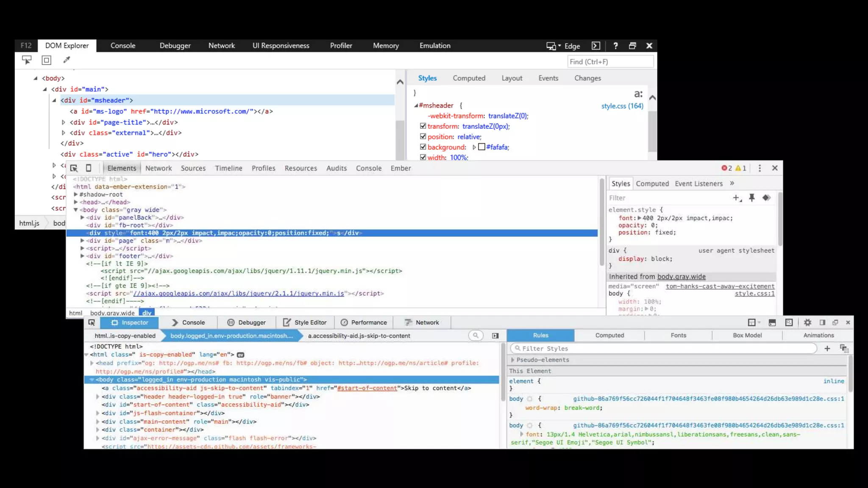Toggle DOM element highlighting box icon in Edge

pos(47,60)
